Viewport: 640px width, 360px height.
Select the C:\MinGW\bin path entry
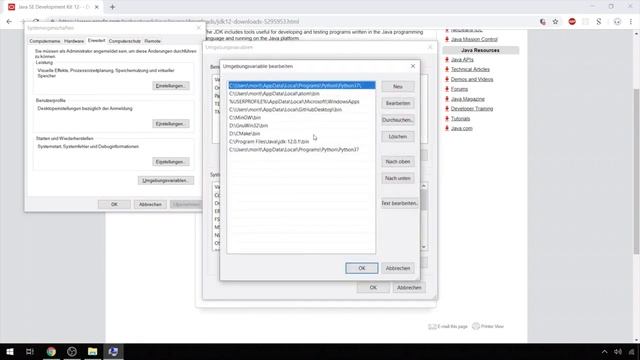pyautogui.click(x=301, y=118)
